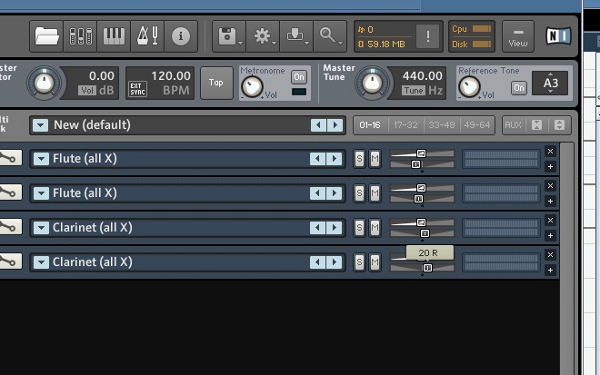600x375 pixels.
Task: Switch to the 17-32 rack page
Action: point(406,125)
